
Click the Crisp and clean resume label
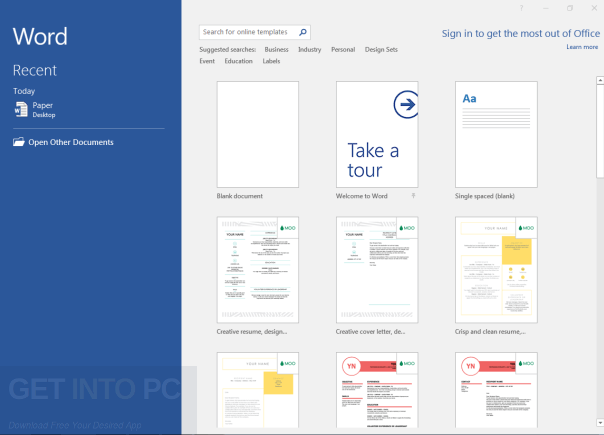click(490, 331)
